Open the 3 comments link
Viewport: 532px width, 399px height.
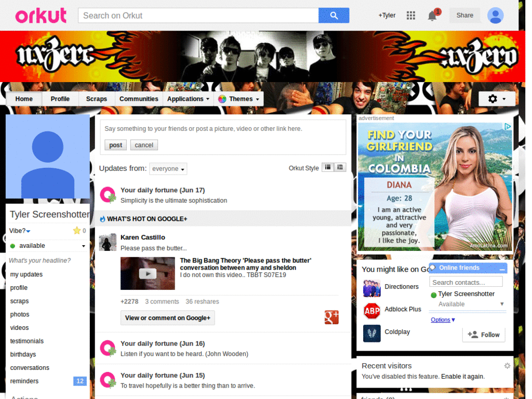click(x=162, y=302)
